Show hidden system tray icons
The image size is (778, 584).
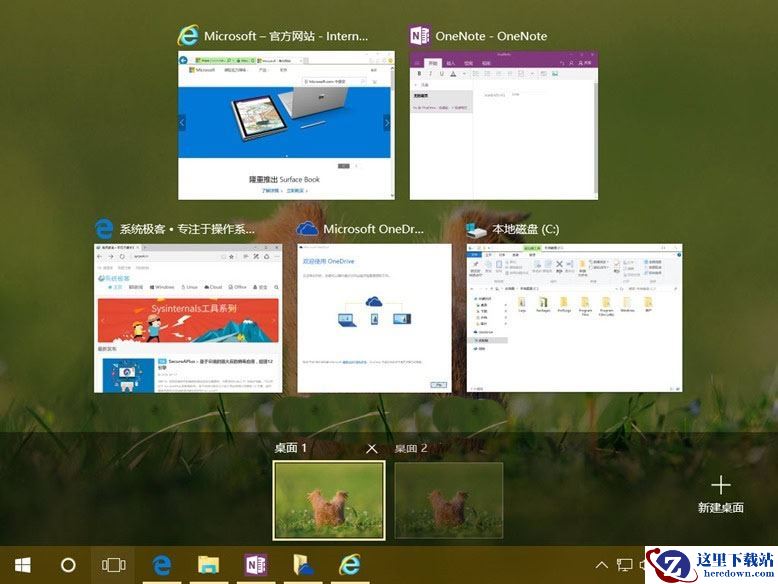pos(601,565)
